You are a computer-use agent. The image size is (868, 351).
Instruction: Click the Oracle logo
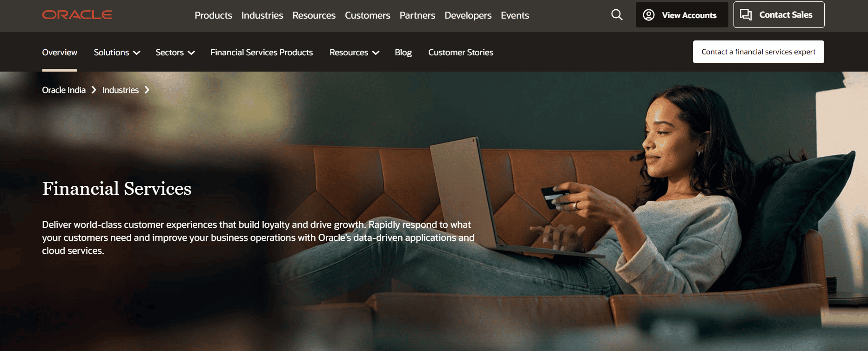coord(77,15)
